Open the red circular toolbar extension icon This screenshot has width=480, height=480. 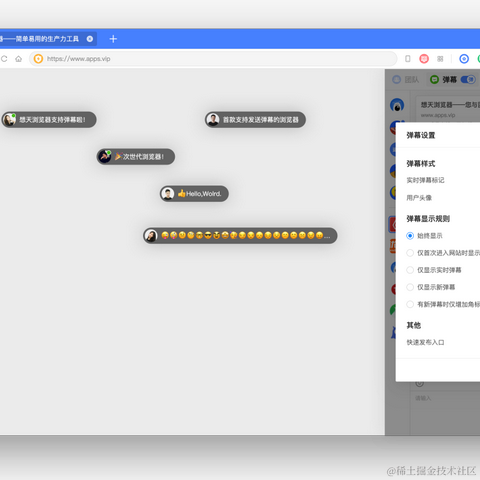point(424,59)
